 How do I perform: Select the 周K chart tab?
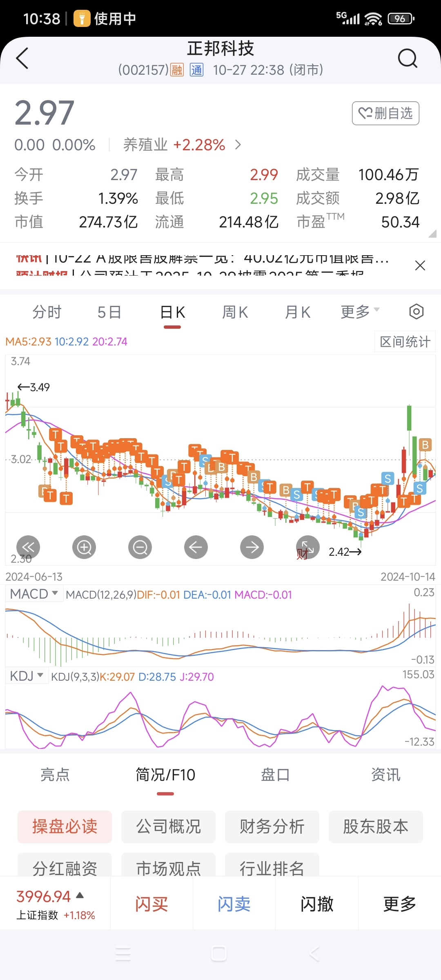click(x=235, y=312)
